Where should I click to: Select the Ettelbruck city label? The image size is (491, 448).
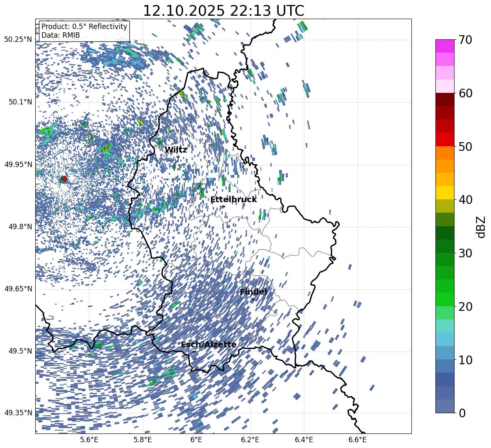coord(233,200)
